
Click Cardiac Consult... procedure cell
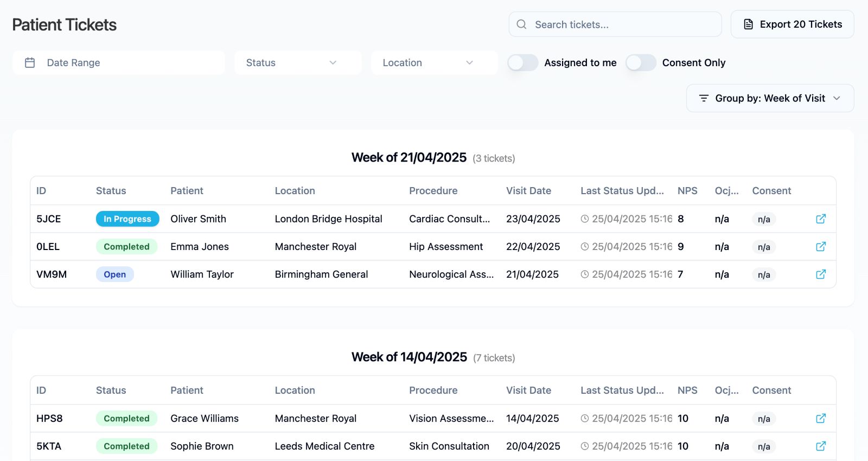(449, 219)
